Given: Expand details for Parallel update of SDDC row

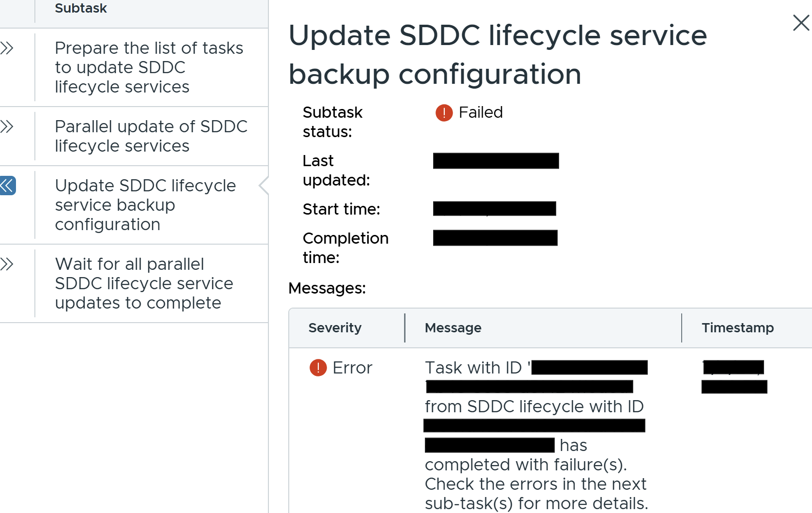Looking at the screenshot, I should coord(7,126).
